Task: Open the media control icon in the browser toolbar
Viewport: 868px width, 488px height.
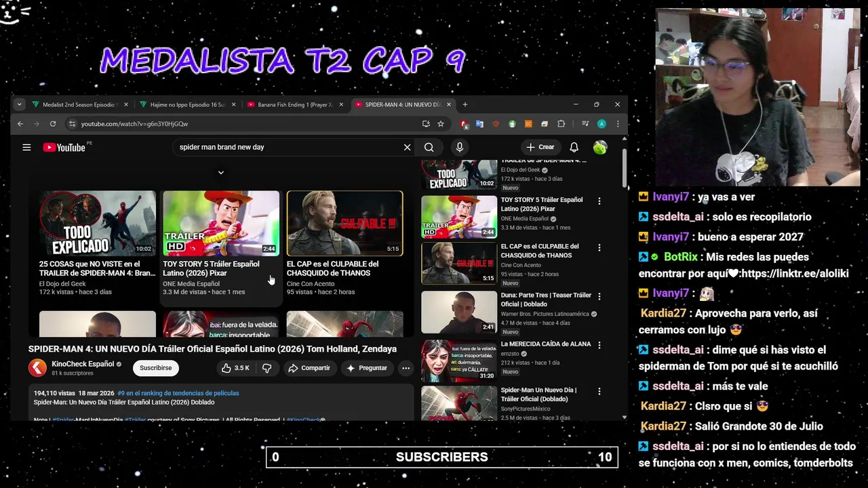Action: [x=585, y=124]
